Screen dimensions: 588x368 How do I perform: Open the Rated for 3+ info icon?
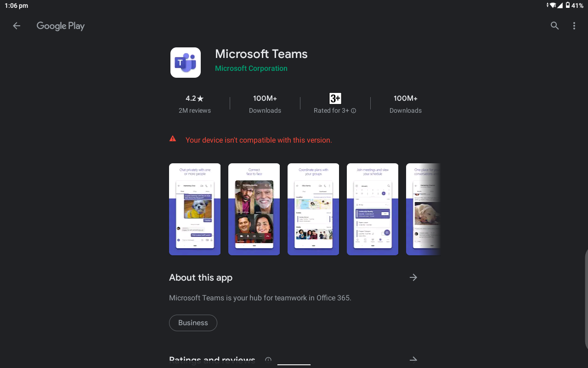[354, 110]
